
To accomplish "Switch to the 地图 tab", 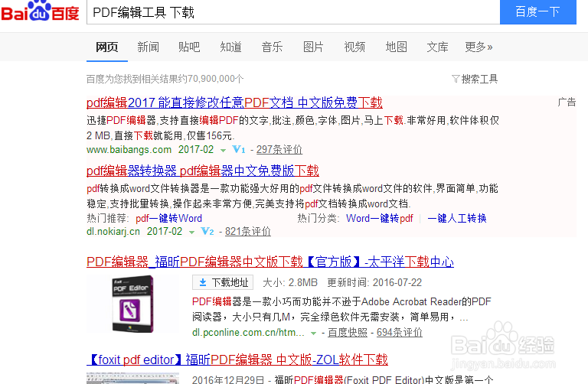I will 397,47.
